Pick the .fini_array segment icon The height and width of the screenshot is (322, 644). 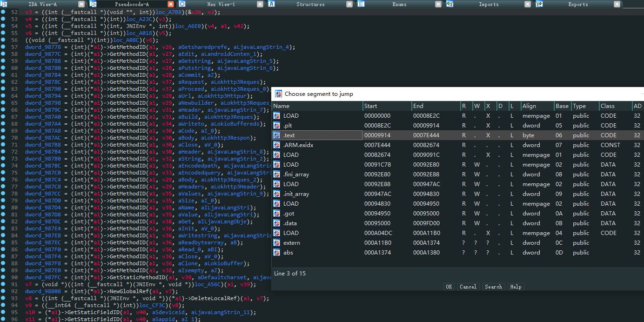(277, 174)
